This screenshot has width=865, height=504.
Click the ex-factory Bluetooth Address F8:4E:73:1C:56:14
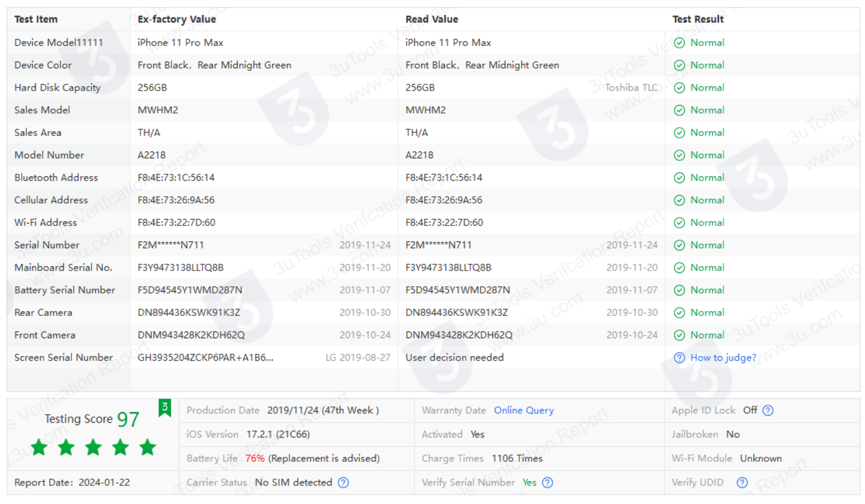(x=176, y=178)
